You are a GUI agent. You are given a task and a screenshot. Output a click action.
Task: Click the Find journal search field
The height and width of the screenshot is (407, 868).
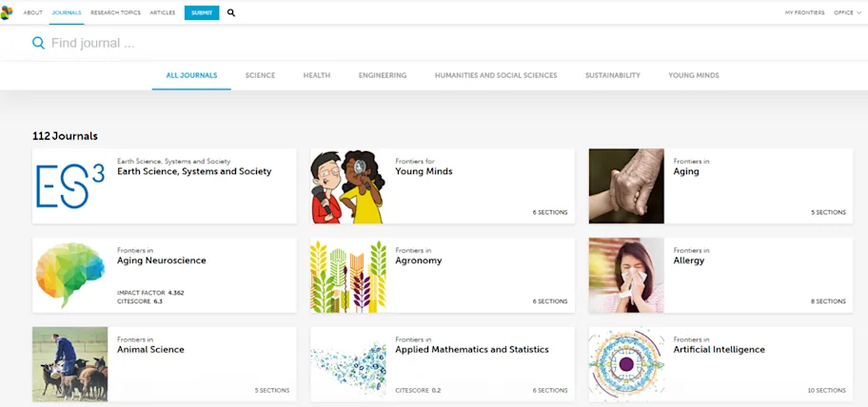pos(434,43)
